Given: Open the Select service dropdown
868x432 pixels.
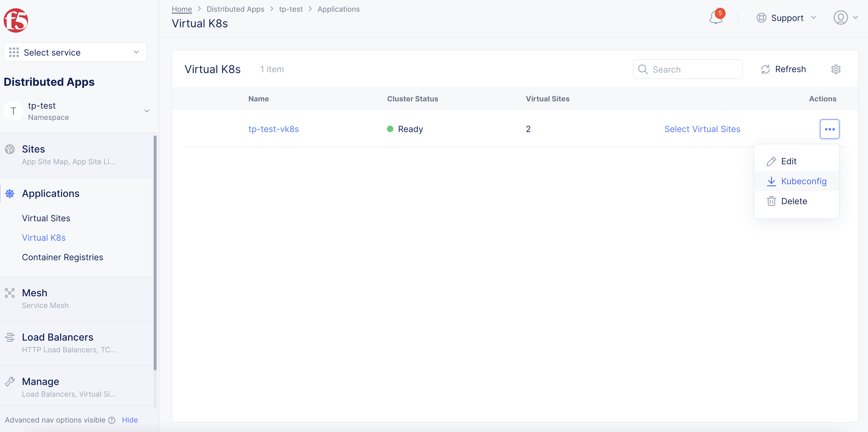Looking at the screenshot, I should tap(75, 52).
